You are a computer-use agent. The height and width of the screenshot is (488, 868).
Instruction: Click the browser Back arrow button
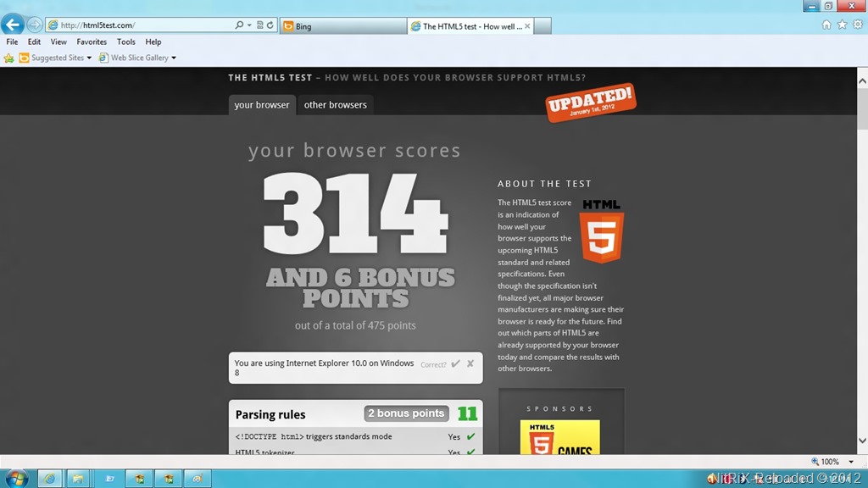(x=13, y=25)
